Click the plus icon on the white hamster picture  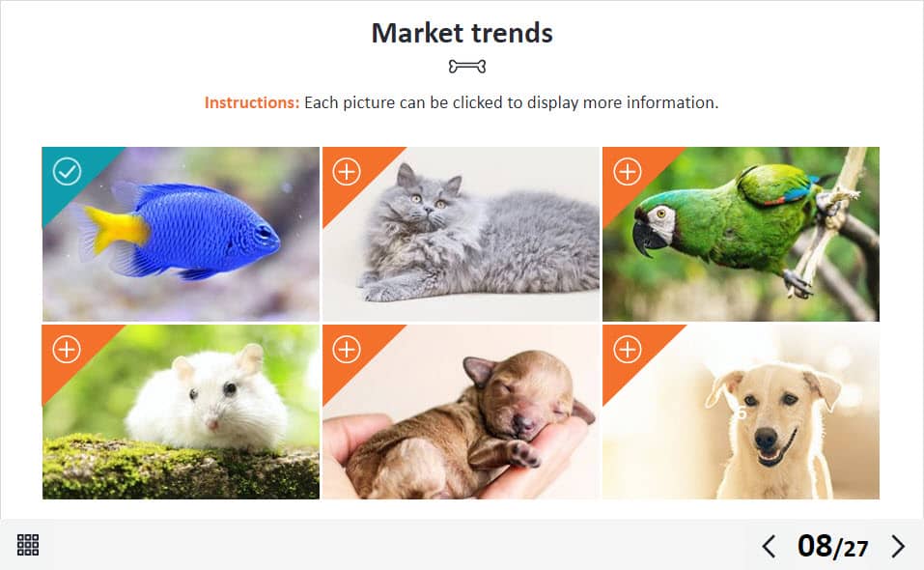pos(67,350)
